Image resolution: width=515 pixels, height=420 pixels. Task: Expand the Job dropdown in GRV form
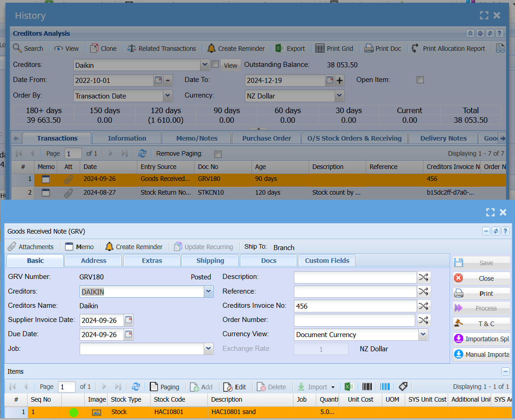[208, 349]
